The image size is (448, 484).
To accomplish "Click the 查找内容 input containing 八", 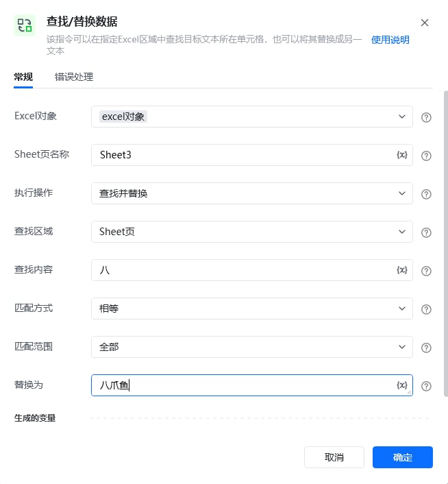I will [x=252, y=270].
